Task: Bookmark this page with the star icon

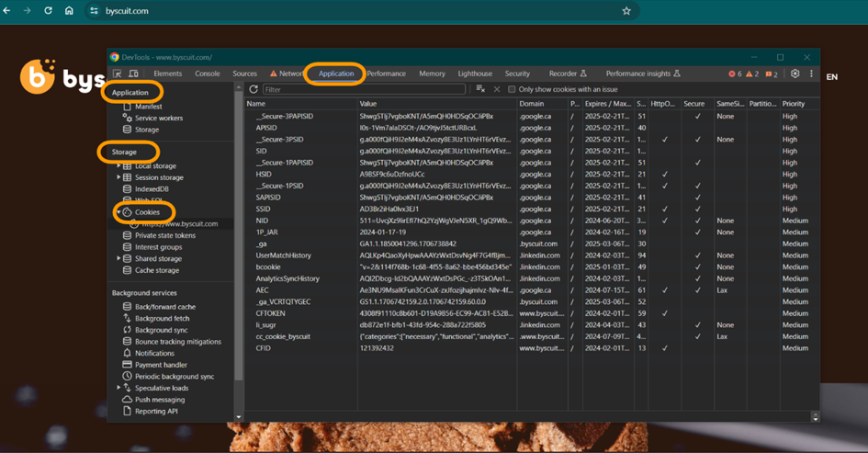Action: pyautogui.click(x=626, y=10)
